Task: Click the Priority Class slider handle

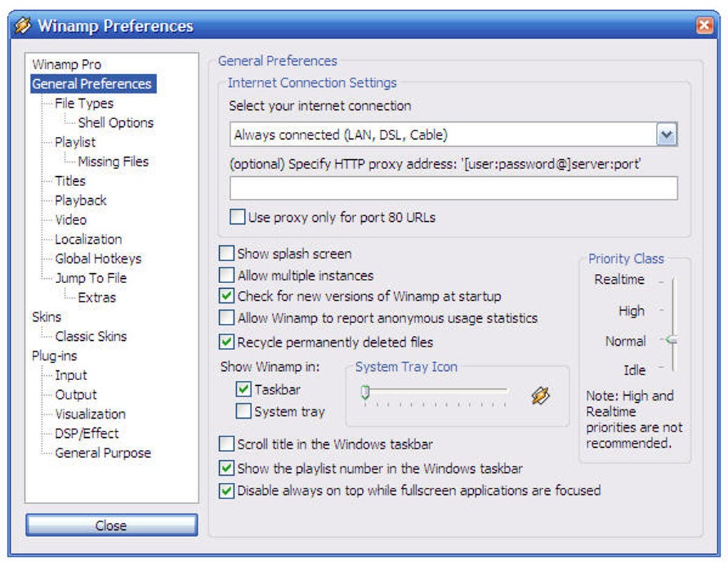Action: (x=671, y=341)
